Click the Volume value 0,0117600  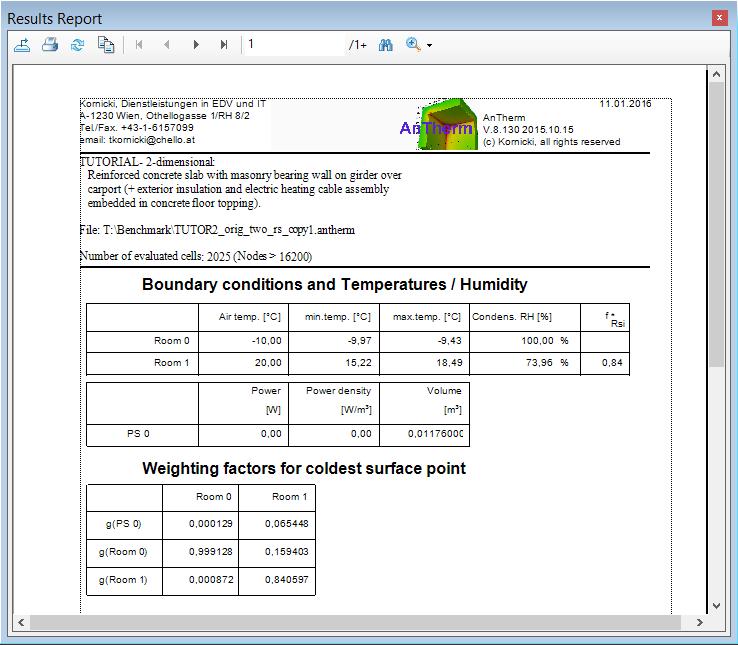(x=435, y=434)
